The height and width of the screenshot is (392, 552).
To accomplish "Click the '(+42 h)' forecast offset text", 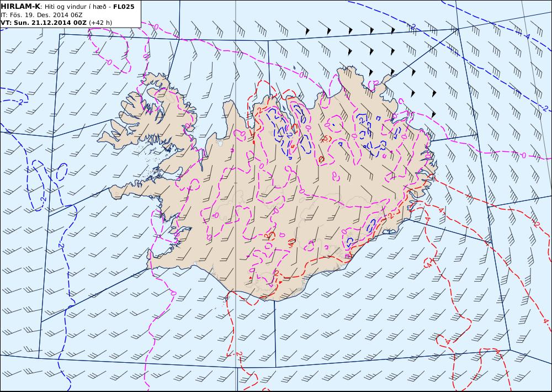I will click(x=100, y=23).
